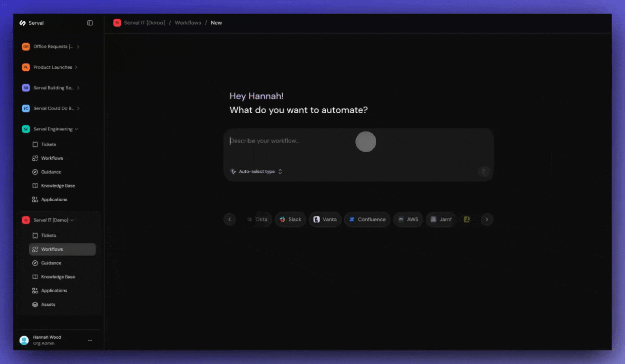Show more integrations with right arrow
Screen dimensions: 625x364
point(487,219)
